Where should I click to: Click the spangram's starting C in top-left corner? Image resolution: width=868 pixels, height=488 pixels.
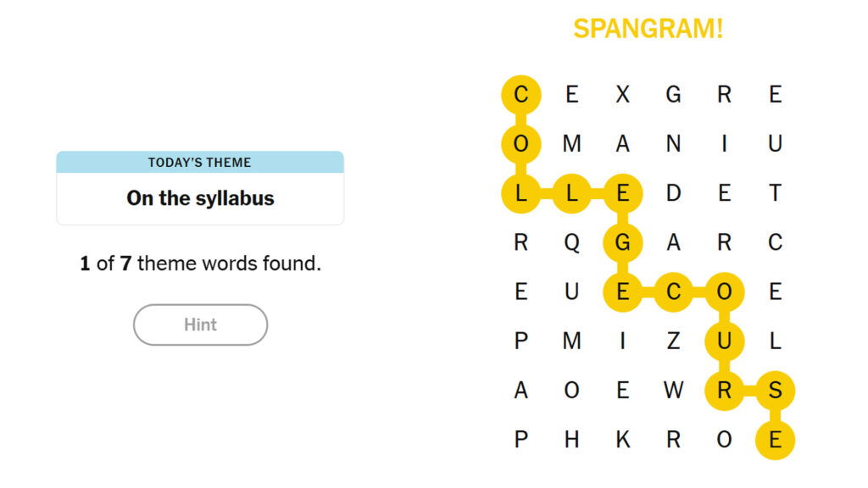click(x=521, y=94)
